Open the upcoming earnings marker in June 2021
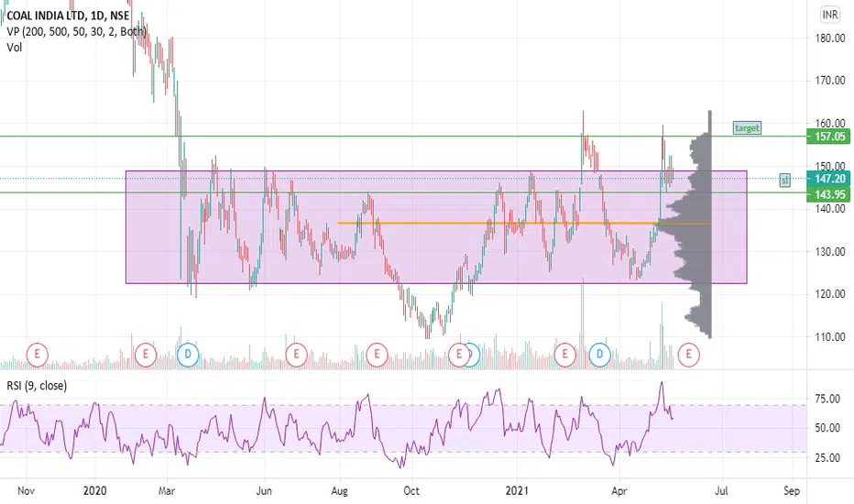 coord(688,355)
